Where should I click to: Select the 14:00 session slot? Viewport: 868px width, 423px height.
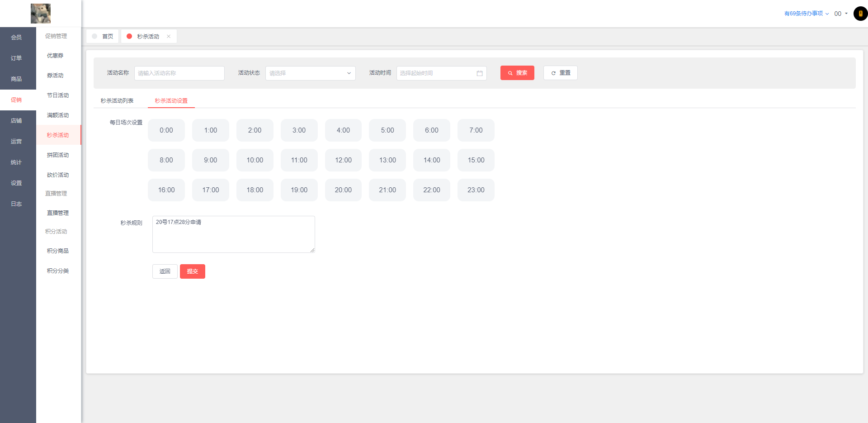[x=432, y=160]
